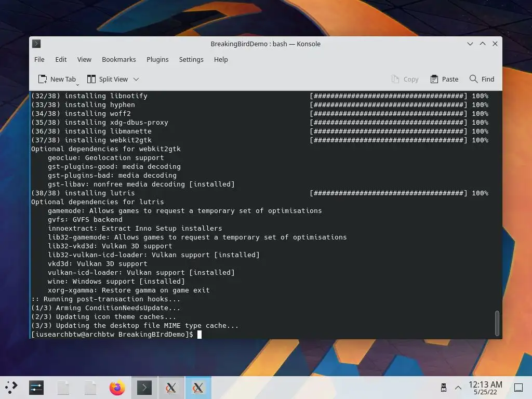
Task: Open the Plugins menu
Action: (157, 59)
